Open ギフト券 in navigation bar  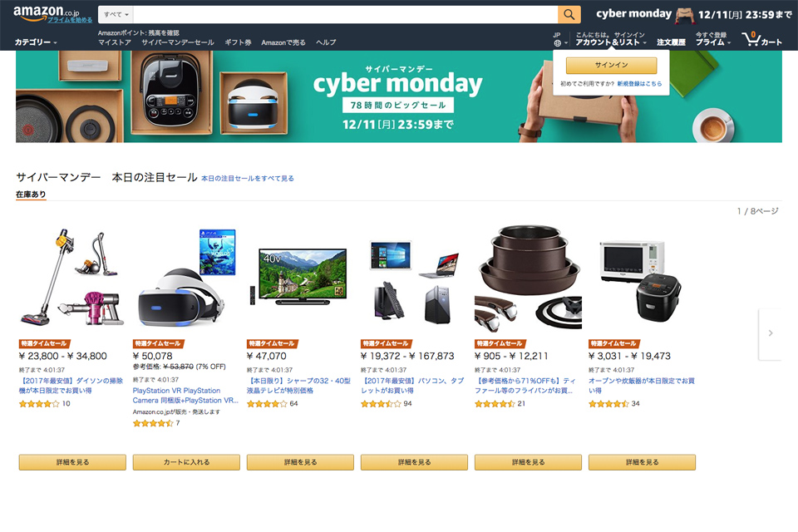[238, 42]
